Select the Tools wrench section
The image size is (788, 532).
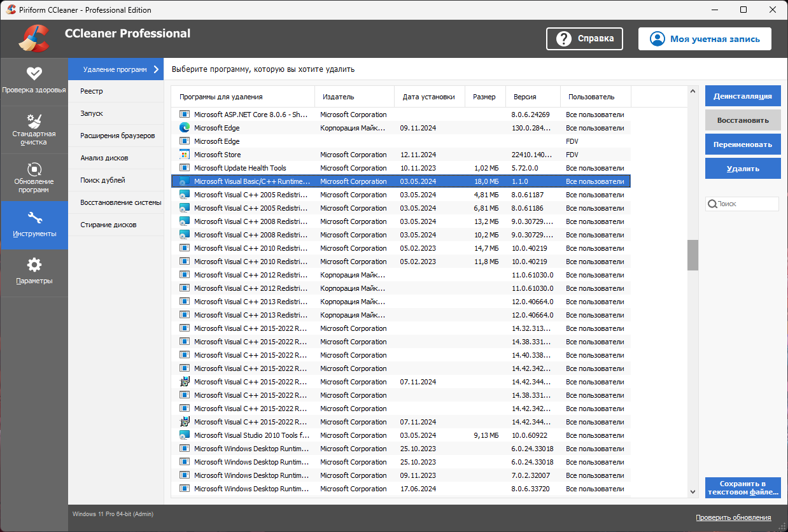coord(34,225)
